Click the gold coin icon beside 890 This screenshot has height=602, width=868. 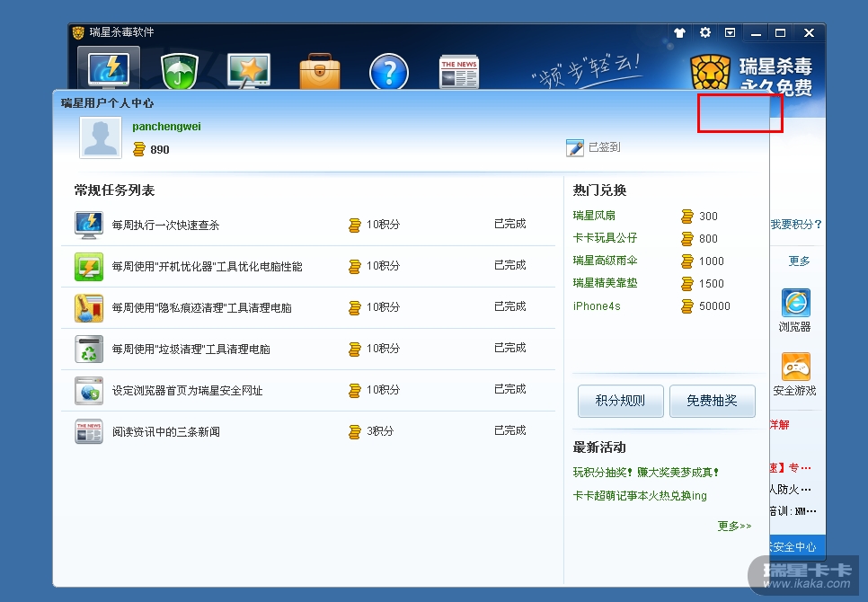pos(139,149)
